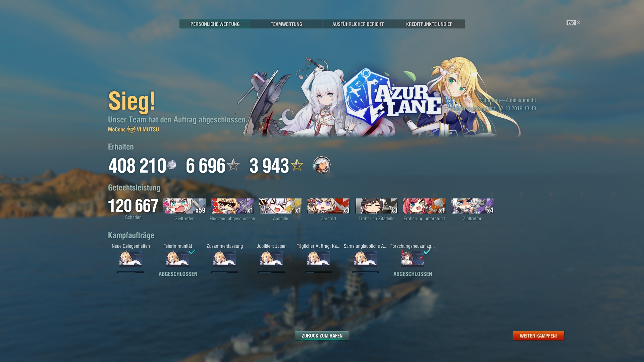Click the commander portrait icon
The image size is (644, 362).
point(322,165)
